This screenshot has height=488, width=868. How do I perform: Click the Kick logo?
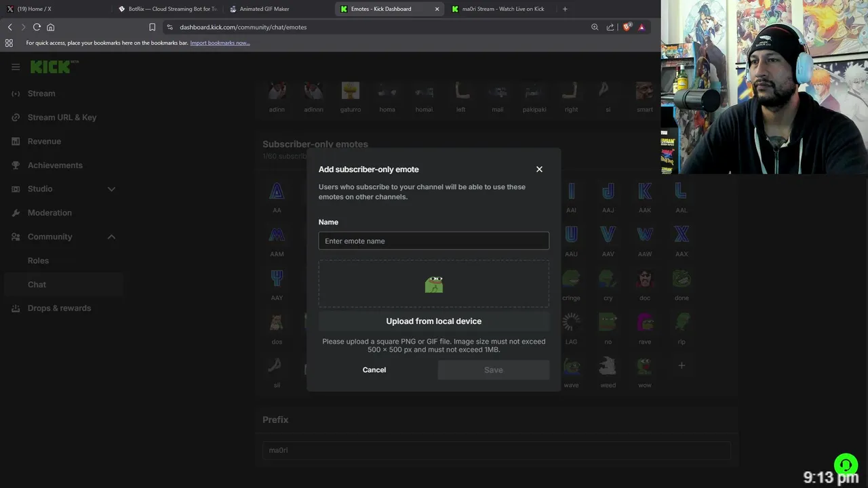click(x=54, y=66)
